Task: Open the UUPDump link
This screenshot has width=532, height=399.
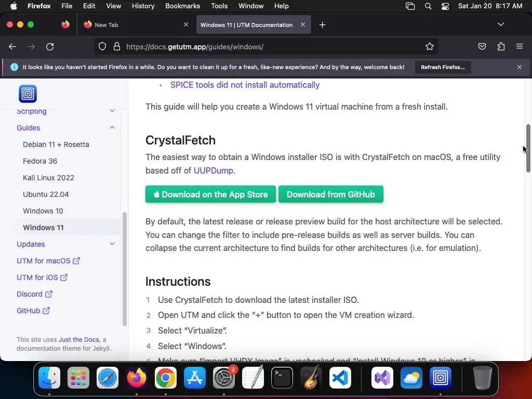Action: [x=214, y=170]
